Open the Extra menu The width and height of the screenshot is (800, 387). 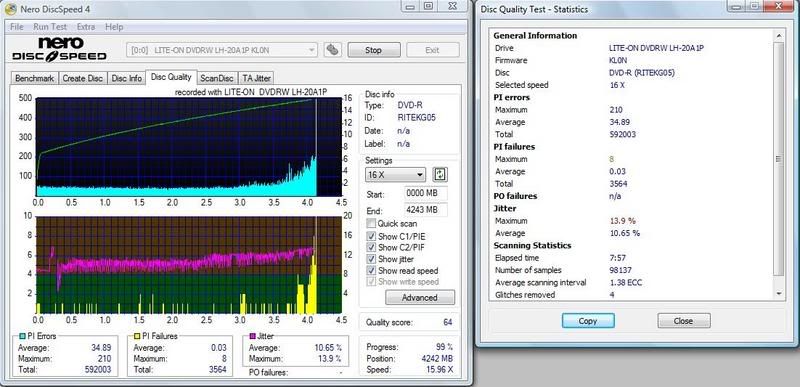86,27
